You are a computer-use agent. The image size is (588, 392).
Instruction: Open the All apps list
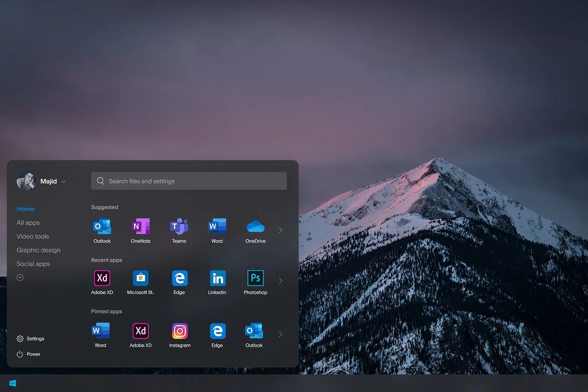tap(28, 223)
